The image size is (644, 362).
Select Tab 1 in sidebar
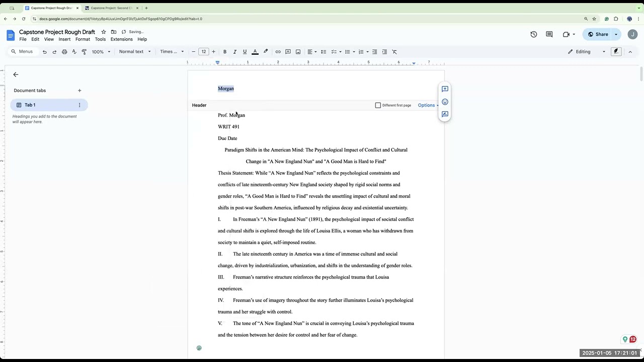click(49, 105)
